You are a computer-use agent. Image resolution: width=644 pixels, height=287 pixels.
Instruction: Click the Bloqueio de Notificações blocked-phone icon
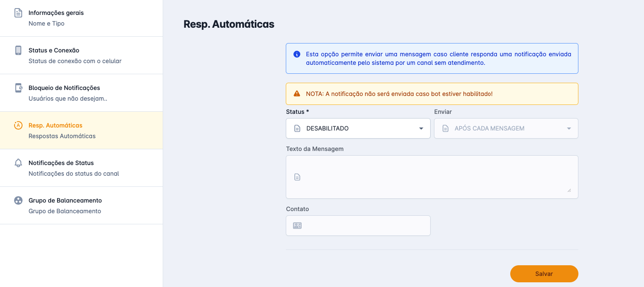[18, 88]
